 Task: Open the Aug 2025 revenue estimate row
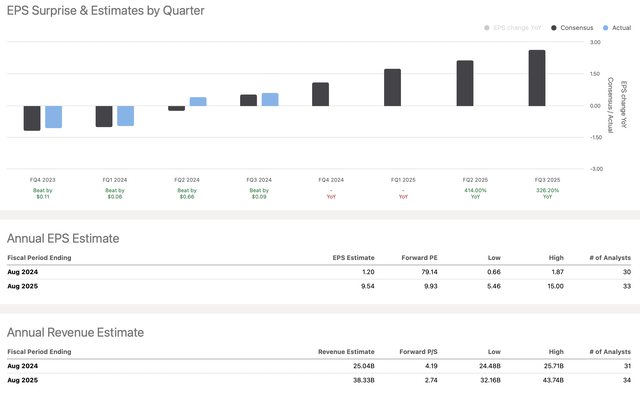[x=319, y=380]
